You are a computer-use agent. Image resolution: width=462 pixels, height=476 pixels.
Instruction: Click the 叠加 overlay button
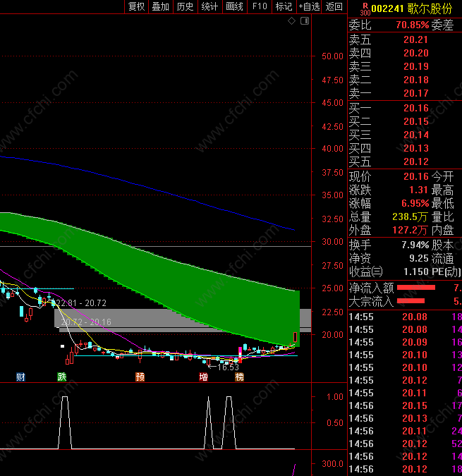click(161, 6)
